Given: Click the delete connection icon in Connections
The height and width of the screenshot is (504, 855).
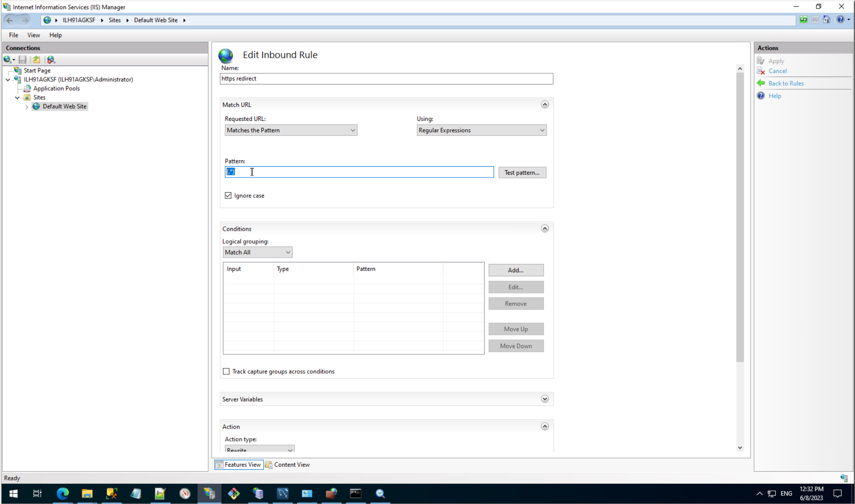Looking at the screenshot, I should point(51,60).
